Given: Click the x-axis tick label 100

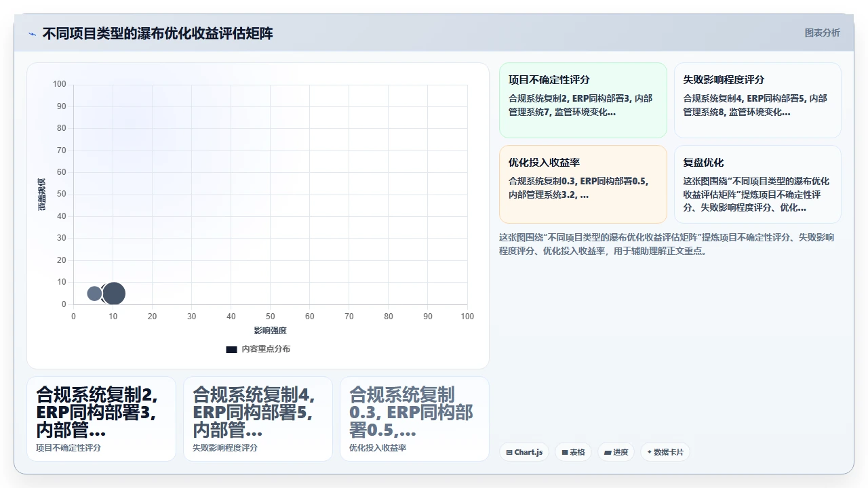Looking at the screenshot, I should (467, 317).
